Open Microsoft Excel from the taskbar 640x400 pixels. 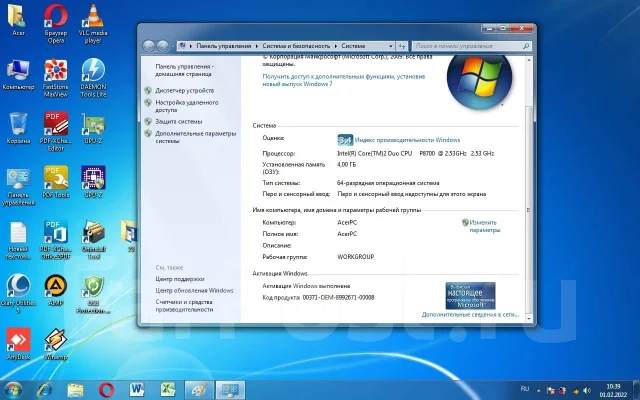(x=168, y=390)
